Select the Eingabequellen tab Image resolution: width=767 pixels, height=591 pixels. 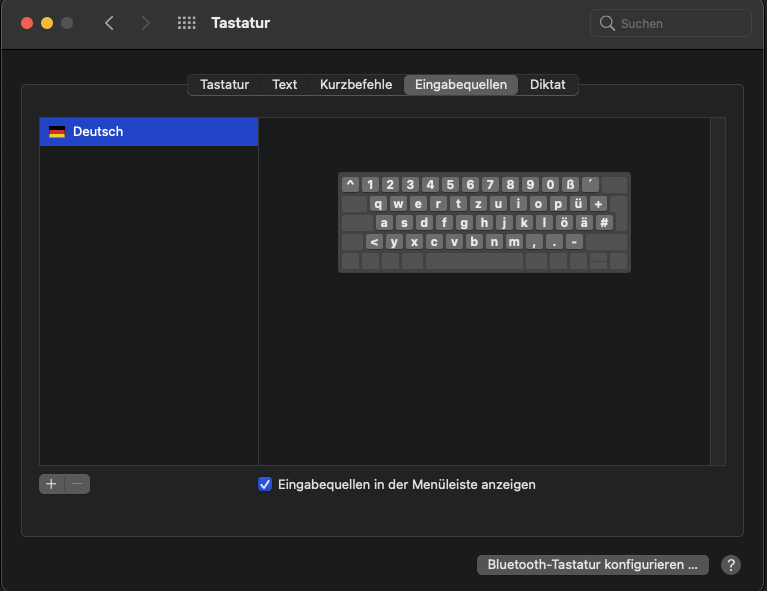[x=461, y=85]
